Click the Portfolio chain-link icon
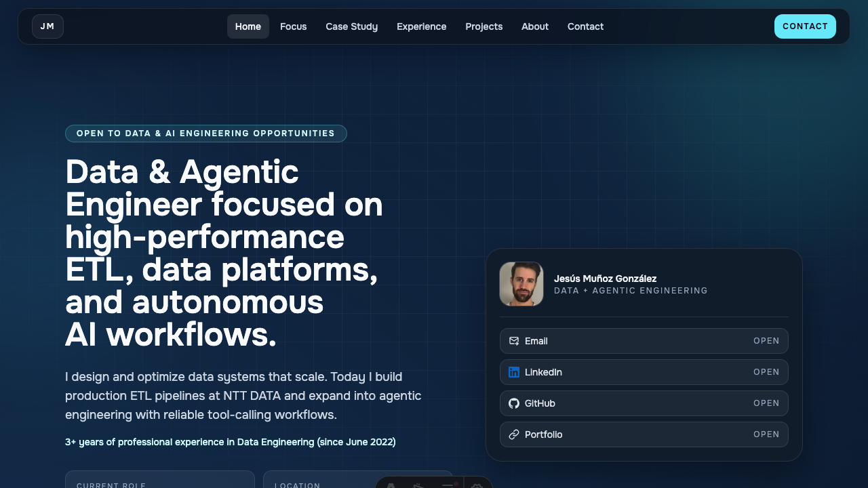This screenshot has height=488, width=868. tap(514, 434)
